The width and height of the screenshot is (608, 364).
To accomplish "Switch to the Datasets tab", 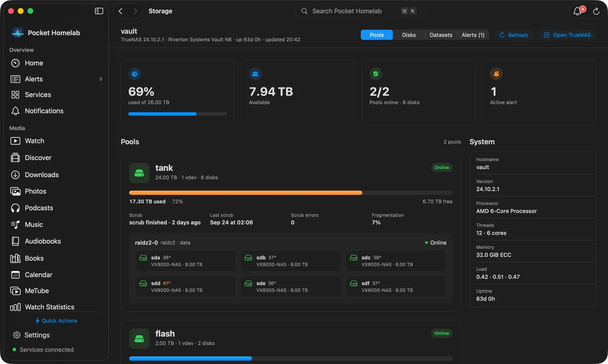I will coord(441,35).
